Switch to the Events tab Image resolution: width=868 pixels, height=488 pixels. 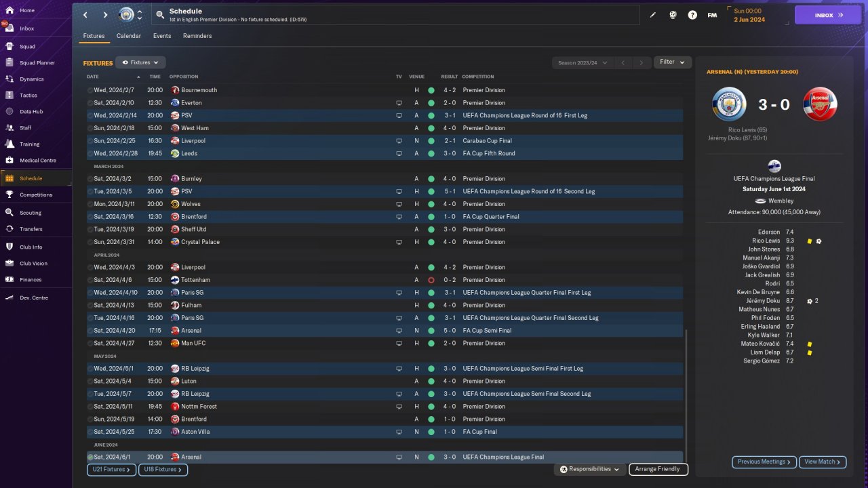coord(162,36)
